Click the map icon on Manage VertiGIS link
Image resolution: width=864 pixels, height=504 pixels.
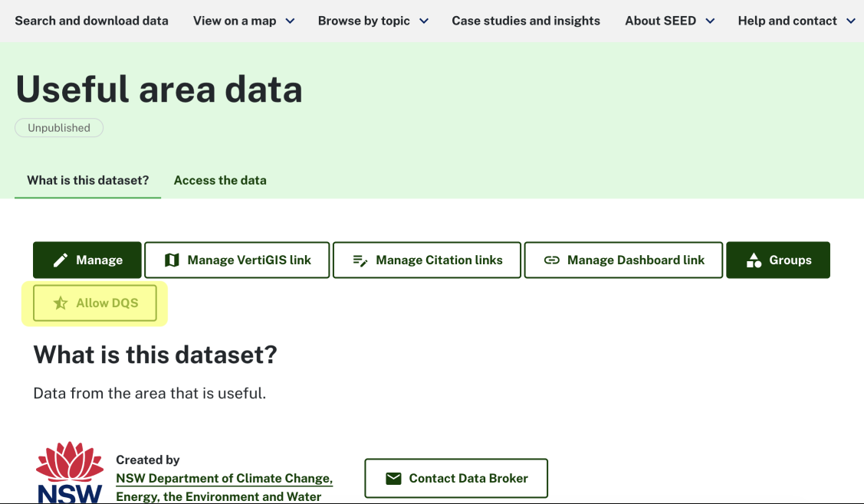point(172,260)
